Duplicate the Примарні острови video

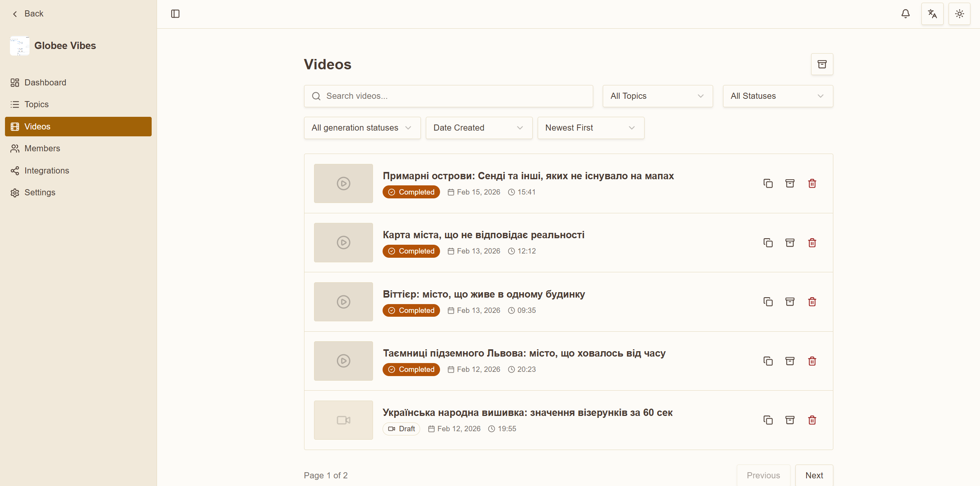tap(768, 183)
